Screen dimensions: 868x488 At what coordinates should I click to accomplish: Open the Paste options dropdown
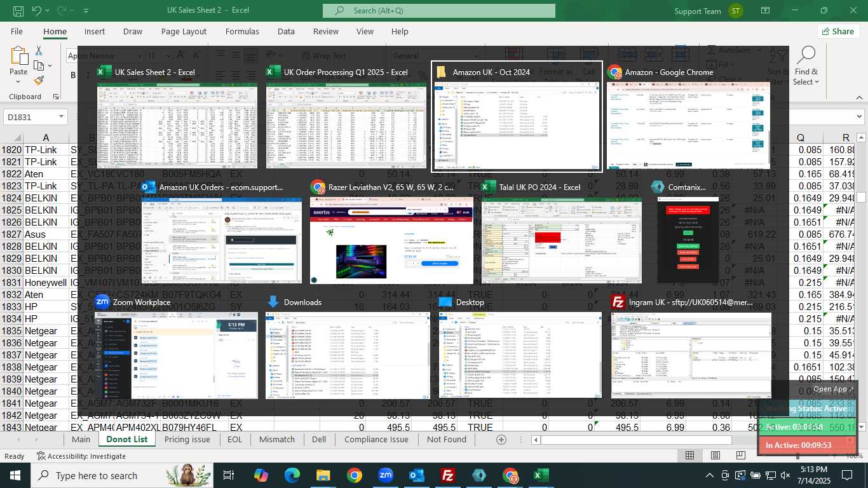18,82
